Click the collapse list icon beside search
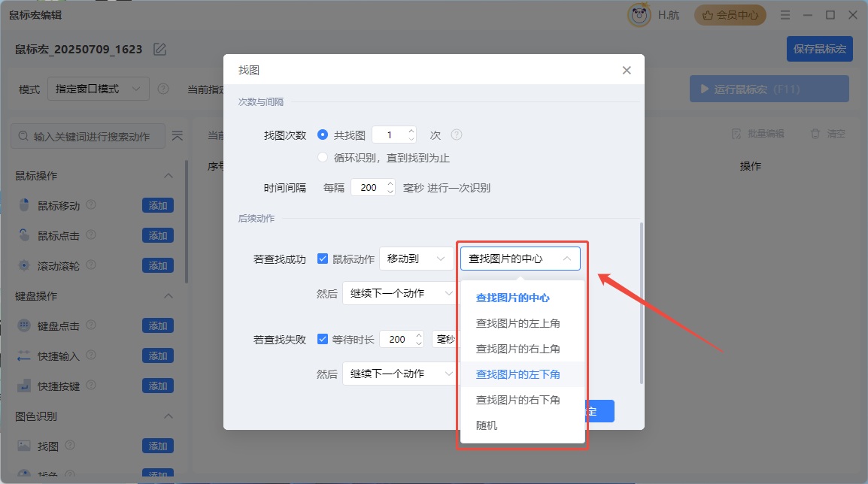The width and height of the screenshot is (868, 484). [x=178, y=136]
